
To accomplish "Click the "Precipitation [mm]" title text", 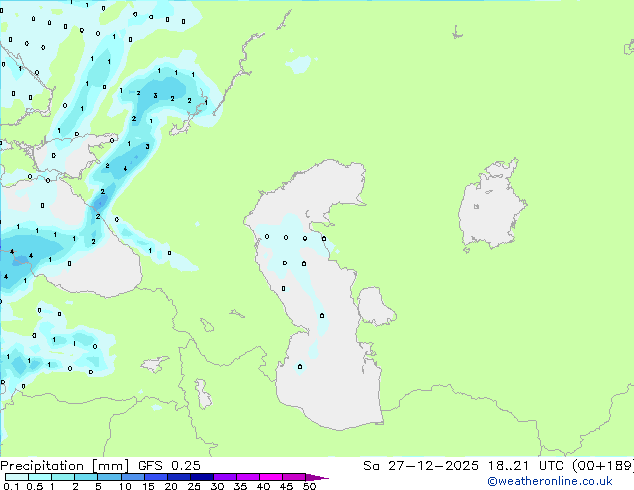I will coord(65,466).
